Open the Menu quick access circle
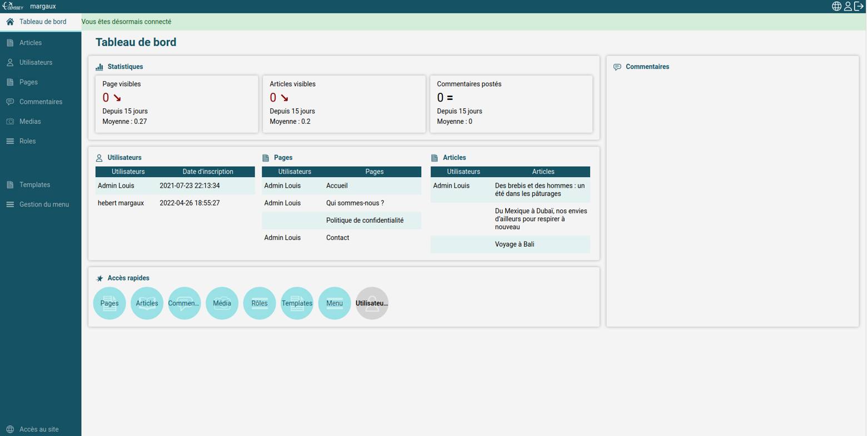The width and height of the screenshot is (868, 436). (335, 303)
